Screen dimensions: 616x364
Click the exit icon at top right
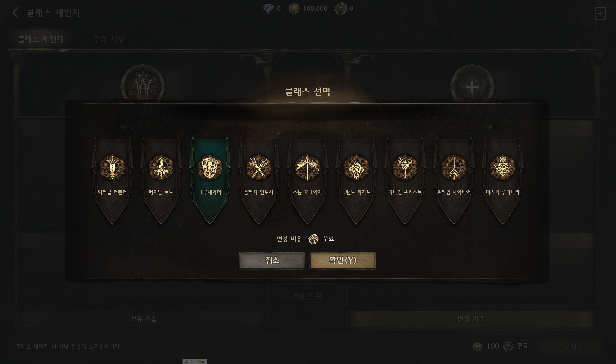point(600,13)
